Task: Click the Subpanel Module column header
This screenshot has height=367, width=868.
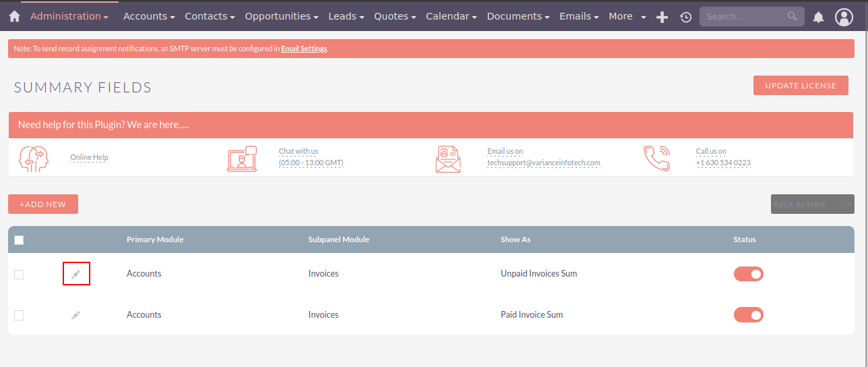Action: [x=338, y=239]
